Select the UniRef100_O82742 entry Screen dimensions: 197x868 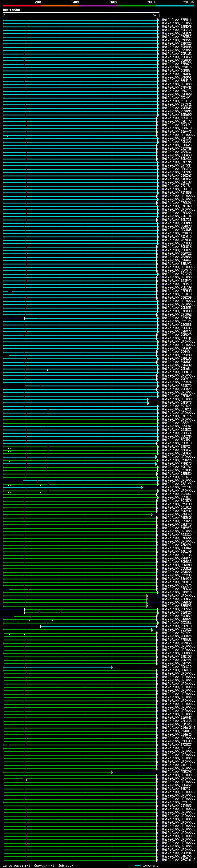click(176, 423)
